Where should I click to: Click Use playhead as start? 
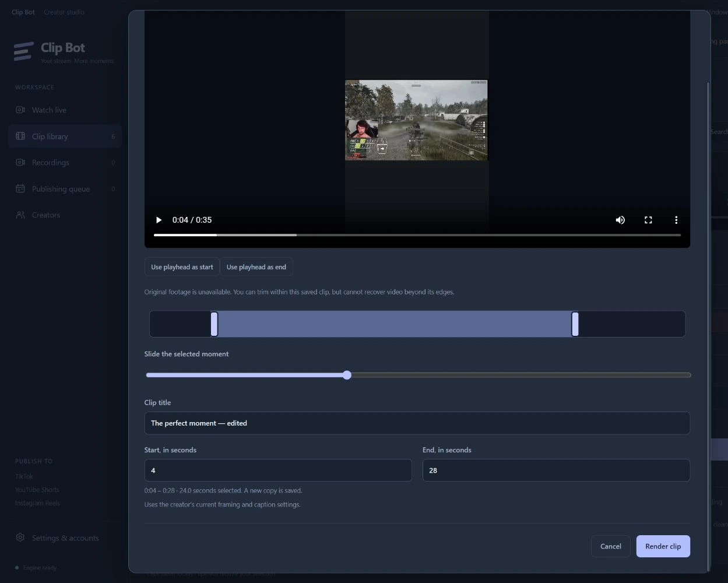(x=182, y=267)
